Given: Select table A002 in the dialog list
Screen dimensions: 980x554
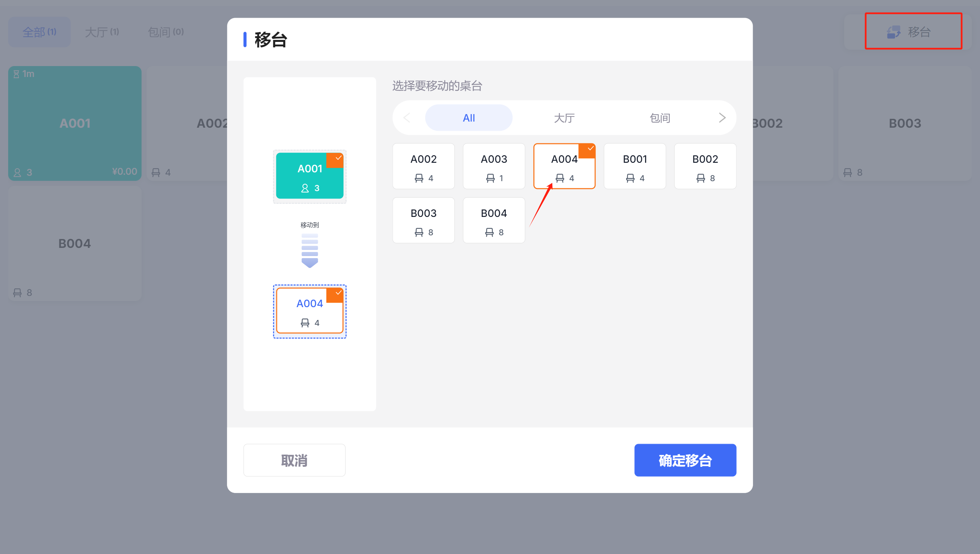Looking at the screenshot, I should [423, 166].
